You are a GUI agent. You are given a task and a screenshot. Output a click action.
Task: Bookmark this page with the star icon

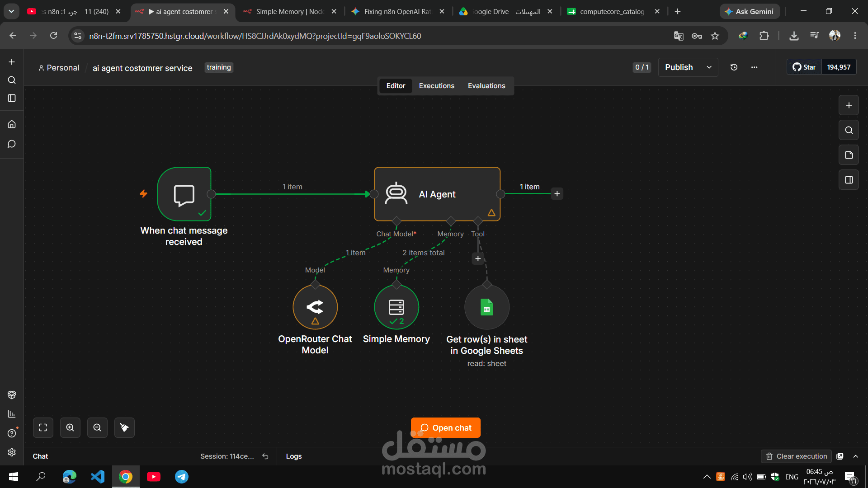click(715, 36)
